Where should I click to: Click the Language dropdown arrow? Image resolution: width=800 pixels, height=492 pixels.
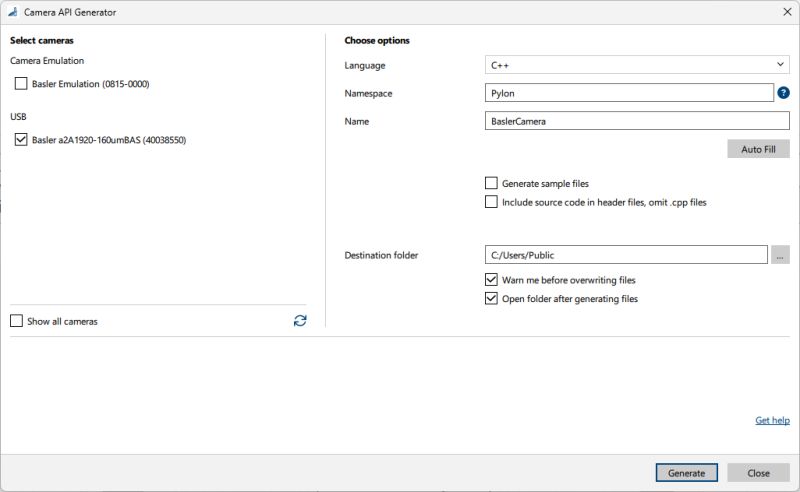click(780, 65)
